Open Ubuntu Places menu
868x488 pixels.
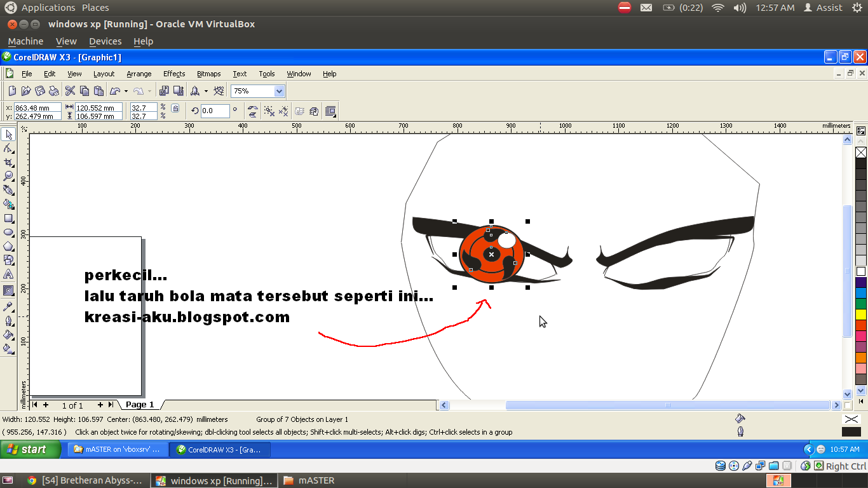point(95,8)
